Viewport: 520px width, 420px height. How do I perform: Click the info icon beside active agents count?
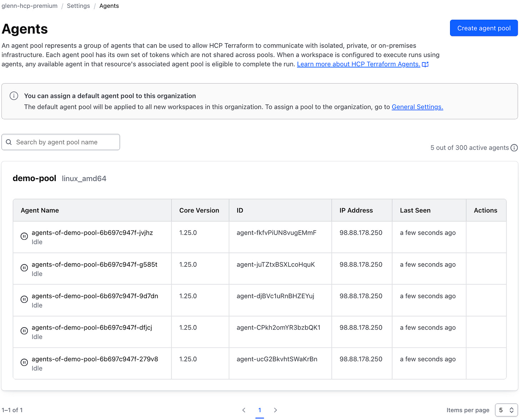(514, 148)
